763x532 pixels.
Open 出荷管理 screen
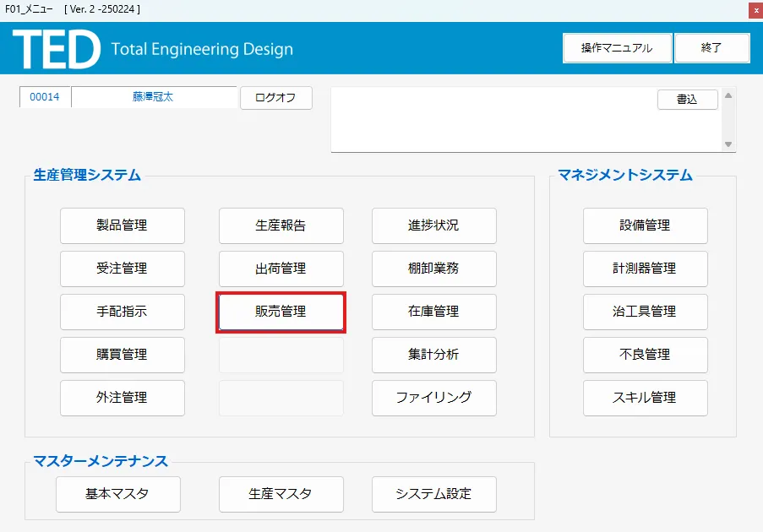coord(281,269)
